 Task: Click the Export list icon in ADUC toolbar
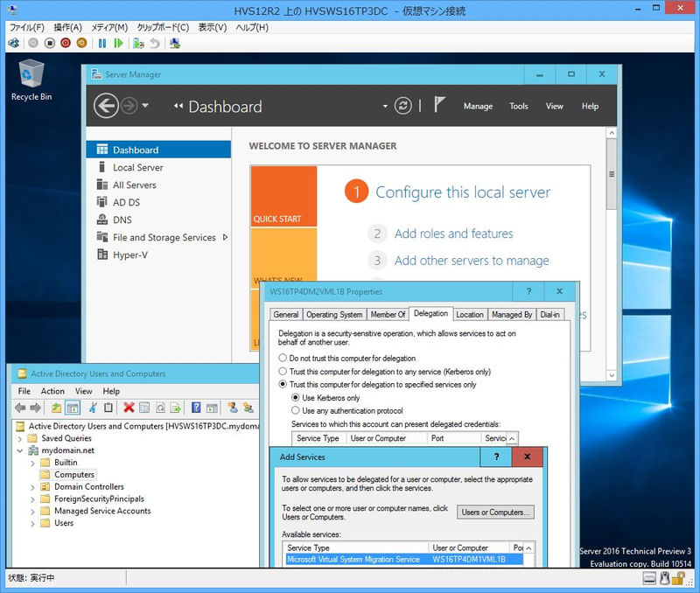pyautogui.click(x=176, y=408)
